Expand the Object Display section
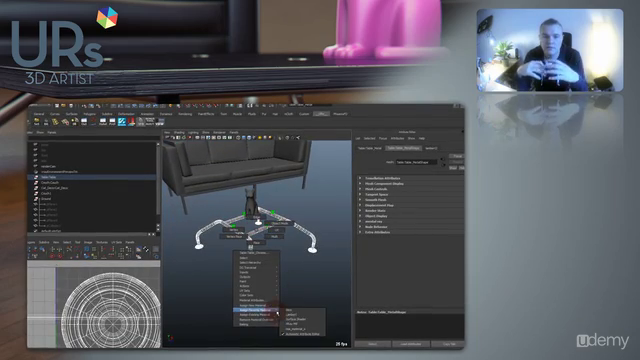 click(360, 216)
